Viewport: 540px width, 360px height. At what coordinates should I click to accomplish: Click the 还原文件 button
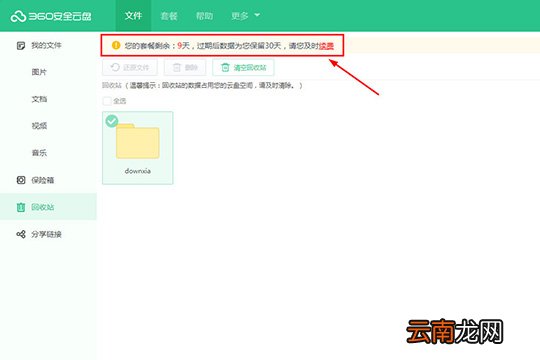pos(130,68)
